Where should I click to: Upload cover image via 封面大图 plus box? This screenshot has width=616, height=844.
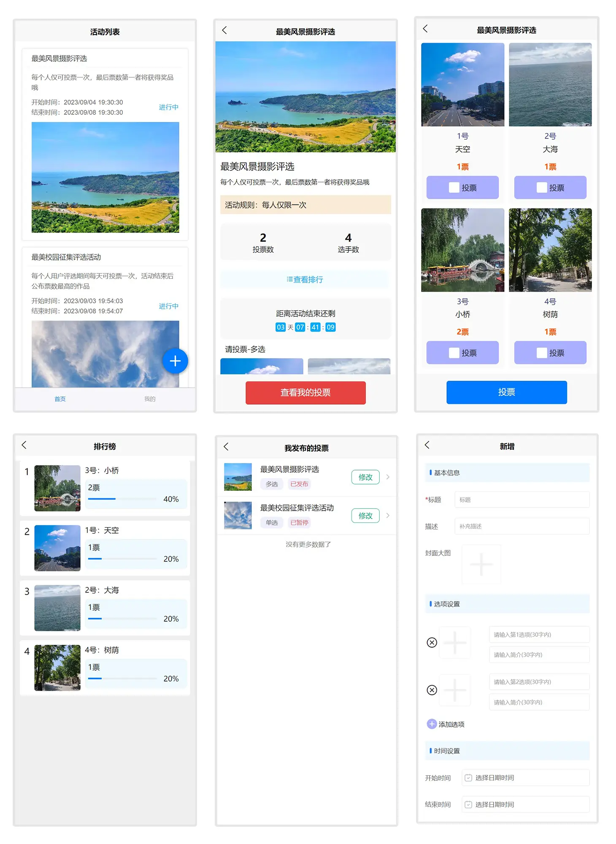coord(481,564)
